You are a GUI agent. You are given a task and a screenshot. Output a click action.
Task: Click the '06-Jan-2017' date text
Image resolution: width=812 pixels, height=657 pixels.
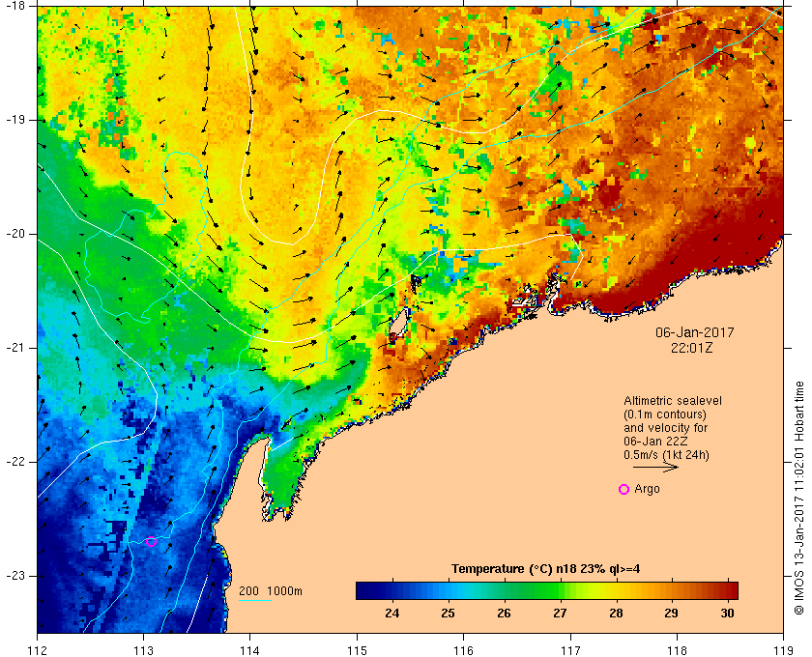[x=695, y=332]
